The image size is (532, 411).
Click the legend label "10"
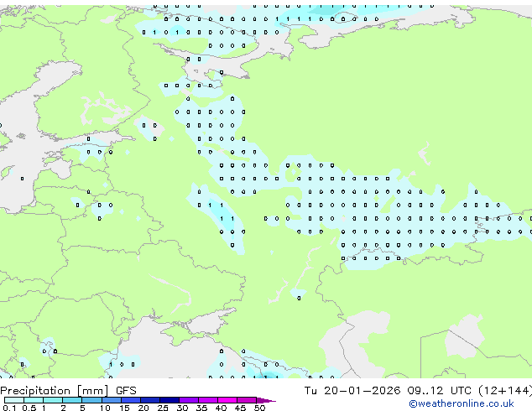105,408
